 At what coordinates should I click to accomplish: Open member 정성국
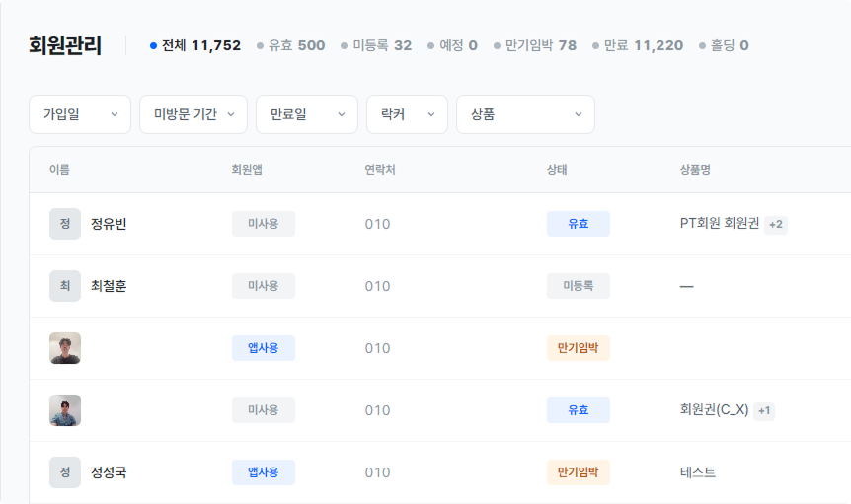tap(109, 472)
